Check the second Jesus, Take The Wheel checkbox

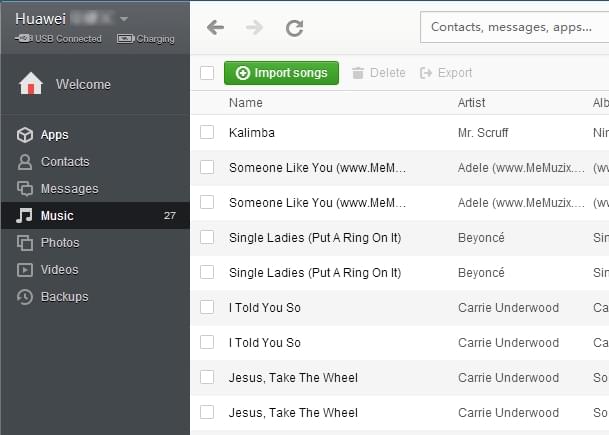(x=207, y=412)
